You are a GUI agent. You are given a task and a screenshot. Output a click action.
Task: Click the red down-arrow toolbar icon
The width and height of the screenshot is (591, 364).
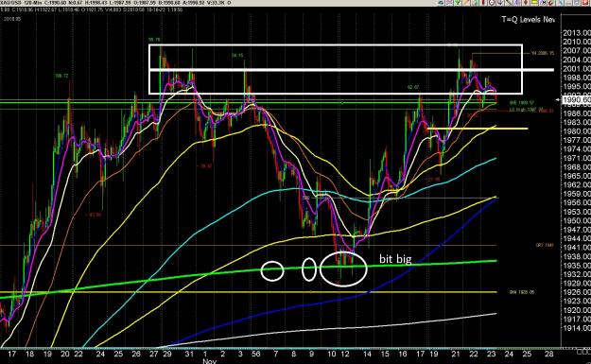click(x=526, y=2)
